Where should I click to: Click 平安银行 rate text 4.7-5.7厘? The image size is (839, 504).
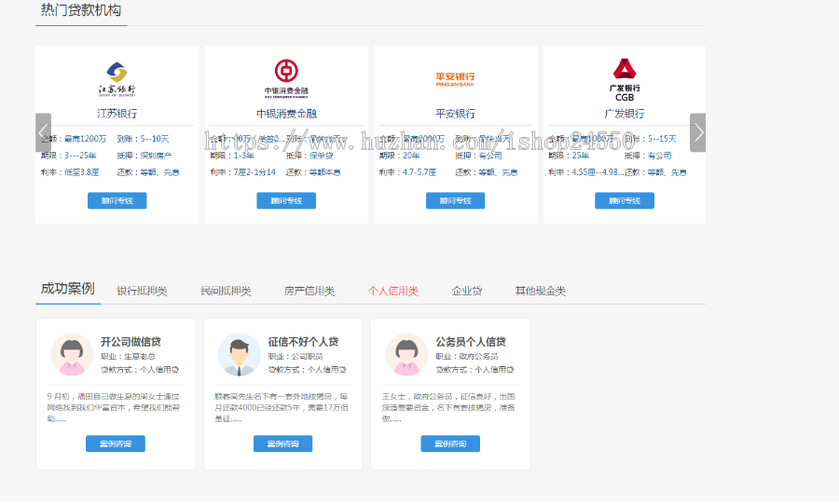point(419,172)
